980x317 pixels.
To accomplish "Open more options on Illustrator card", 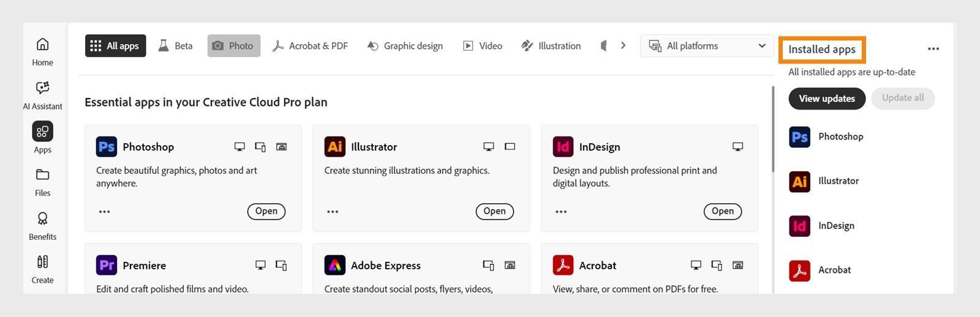I will 333,212.
